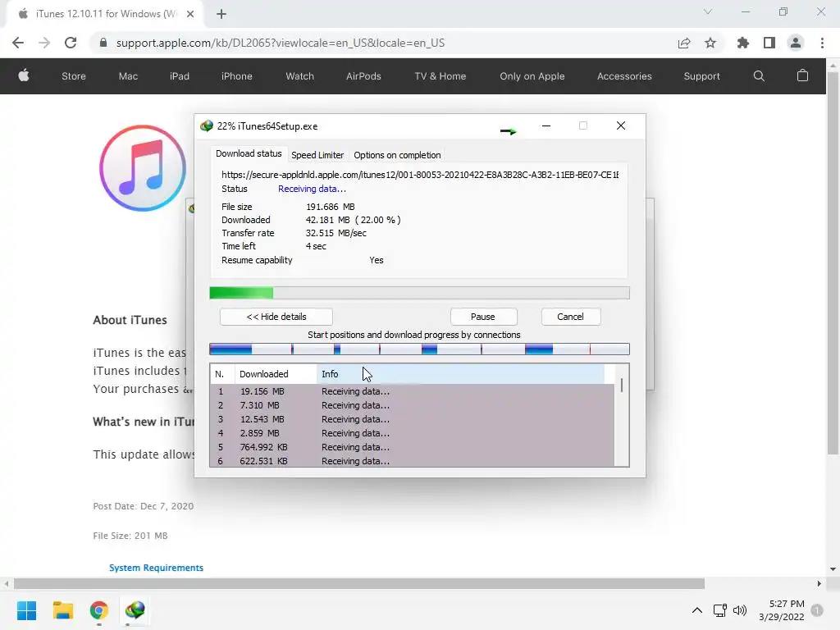840x630 pixels.
Task: Open the Apple site search icon
Action: pos(759,76)
